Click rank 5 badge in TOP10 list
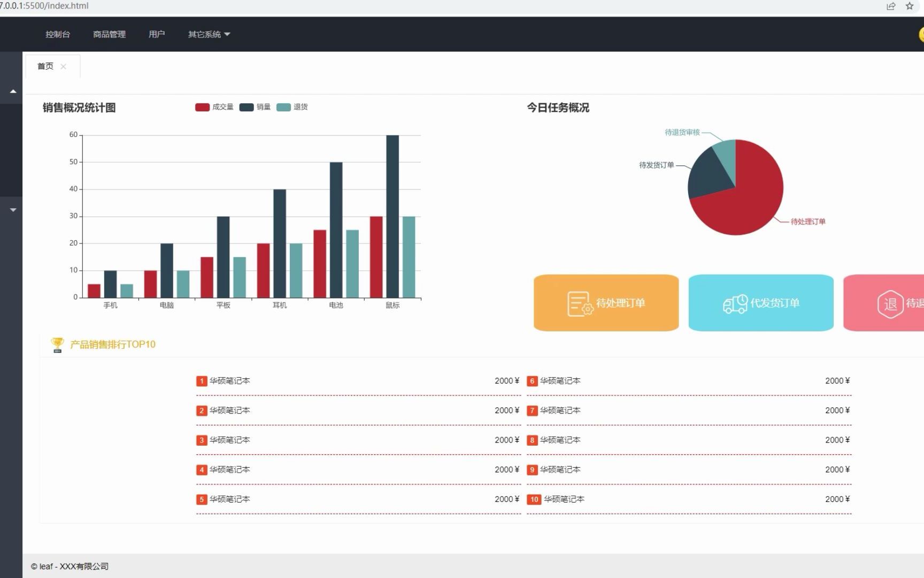The width and height of the screenshot is (924, 578). (202, 499)
